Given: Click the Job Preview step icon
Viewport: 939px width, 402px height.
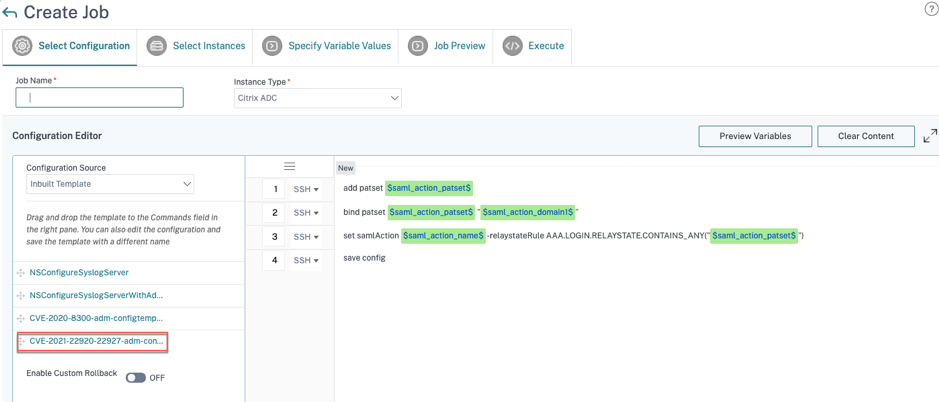Looking at the screenshot, I should [x=417, y=46].
